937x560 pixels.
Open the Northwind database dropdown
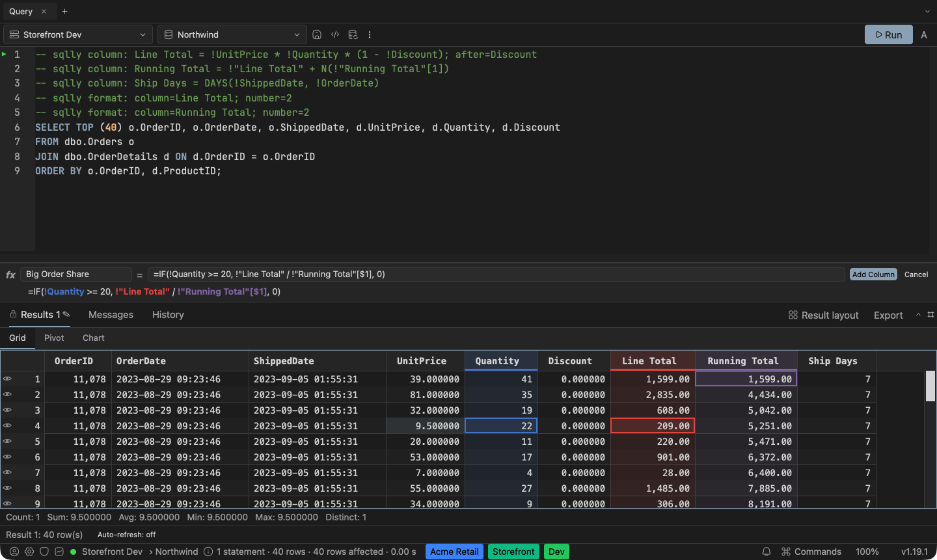232,34
